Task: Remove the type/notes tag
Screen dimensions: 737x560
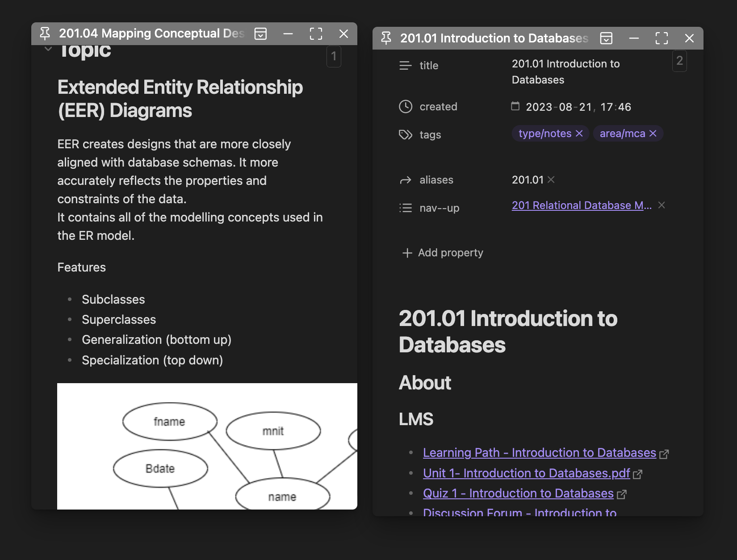Action: pos(580,133)
